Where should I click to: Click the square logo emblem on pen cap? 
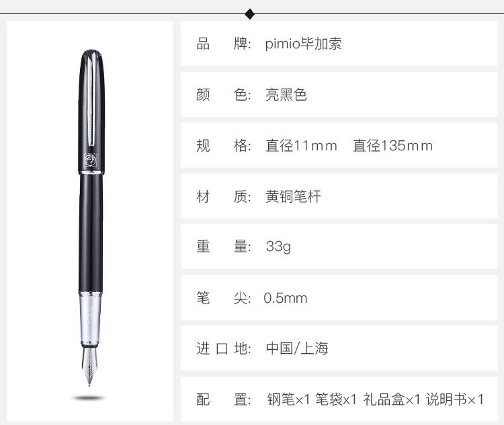click(x=90, y=160)
